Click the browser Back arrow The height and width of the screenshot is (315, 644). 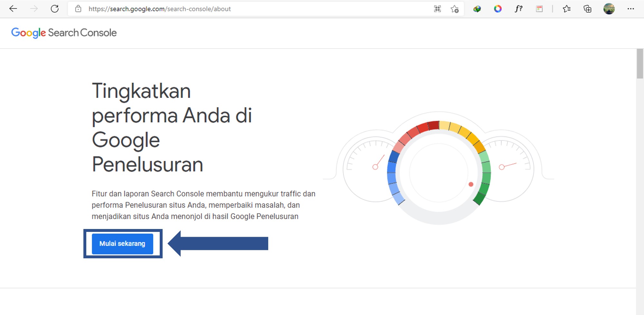pos(13,9)
